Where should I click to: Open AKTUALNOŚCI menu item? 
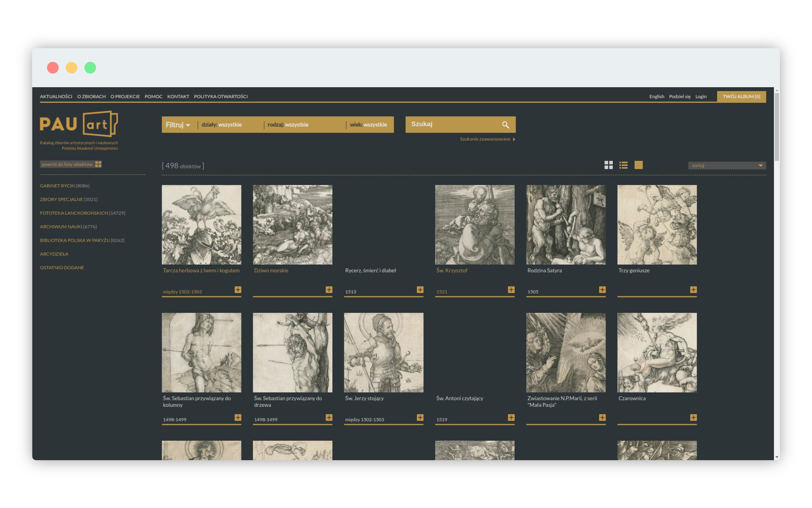(x=56, y=97)
